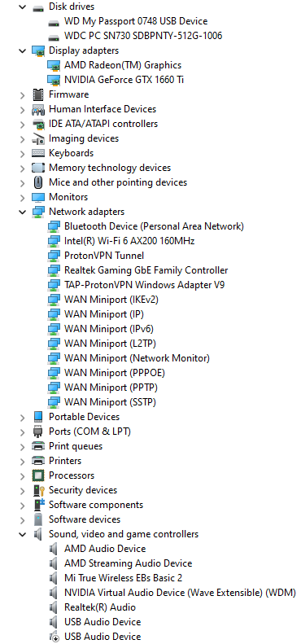This screenshot has width=301, height=644.
Task: Click the Security devices key icon
Action: [38, 490]
